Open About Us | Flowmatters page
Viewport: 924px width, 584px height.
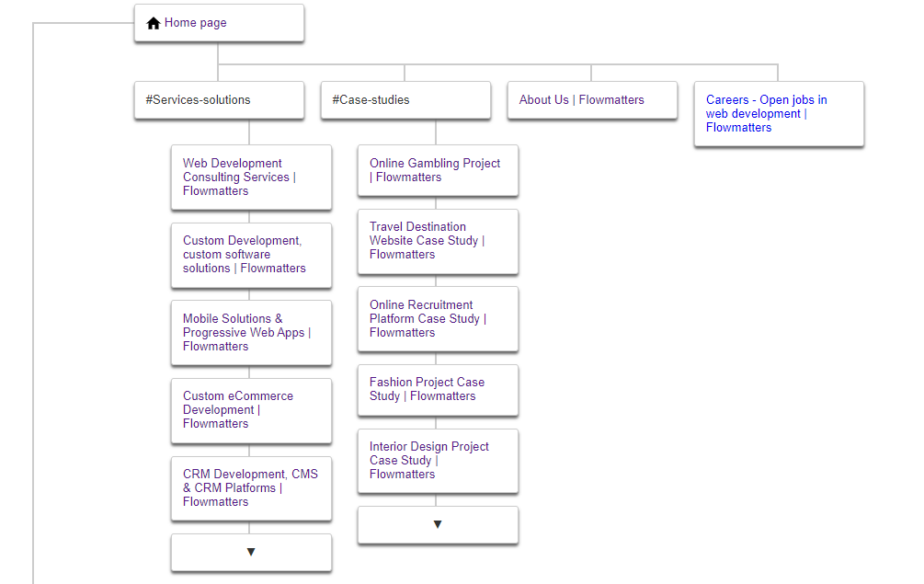pyautogui.click(x=582, y=99)
